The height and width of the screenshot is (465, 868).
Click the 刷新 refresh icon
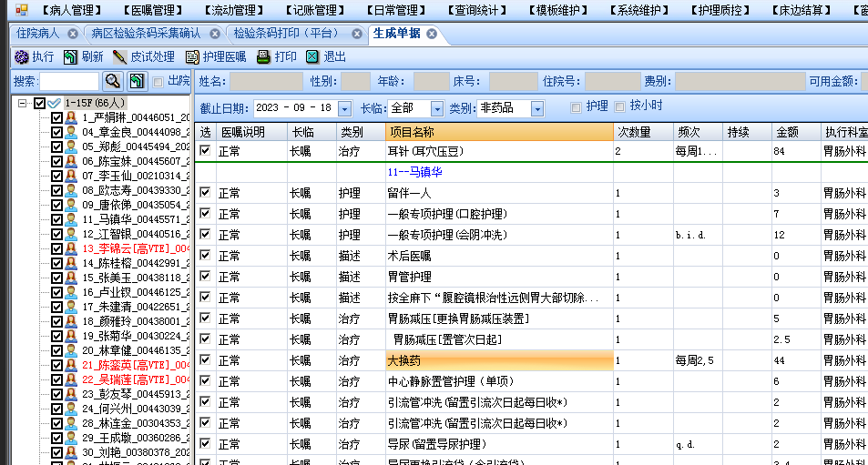pos(70,57)
